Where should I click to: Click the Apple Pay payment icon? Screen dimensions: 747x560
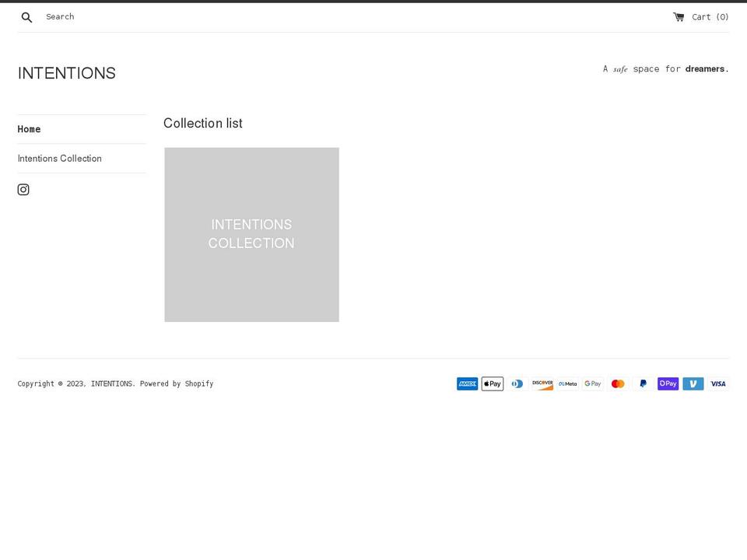tap(492, 383)
